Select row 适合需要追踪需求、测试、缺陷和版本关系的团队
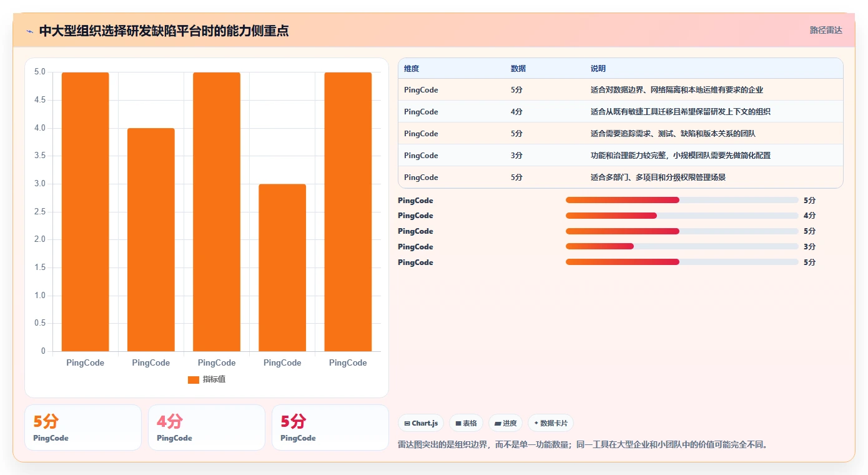This screenshot has height=475, width=868. (621, 134)
